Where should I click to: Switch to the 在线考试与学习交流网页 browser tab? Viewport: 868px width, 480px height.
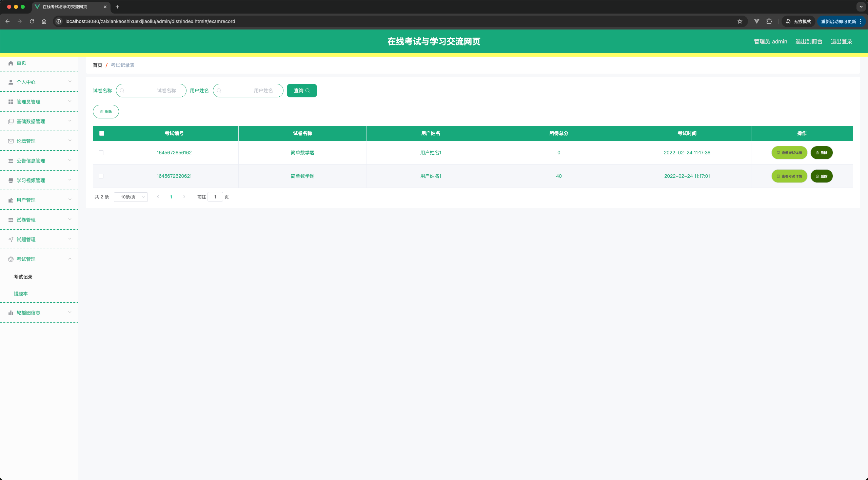click(71, 7)
